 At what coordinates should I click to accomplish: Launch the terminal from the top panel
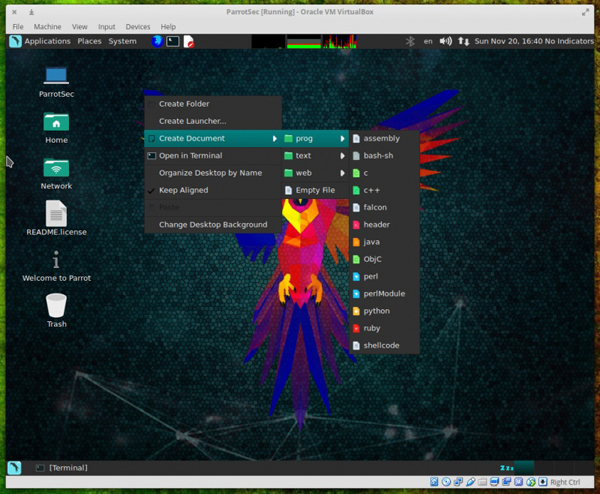point(173,41)
